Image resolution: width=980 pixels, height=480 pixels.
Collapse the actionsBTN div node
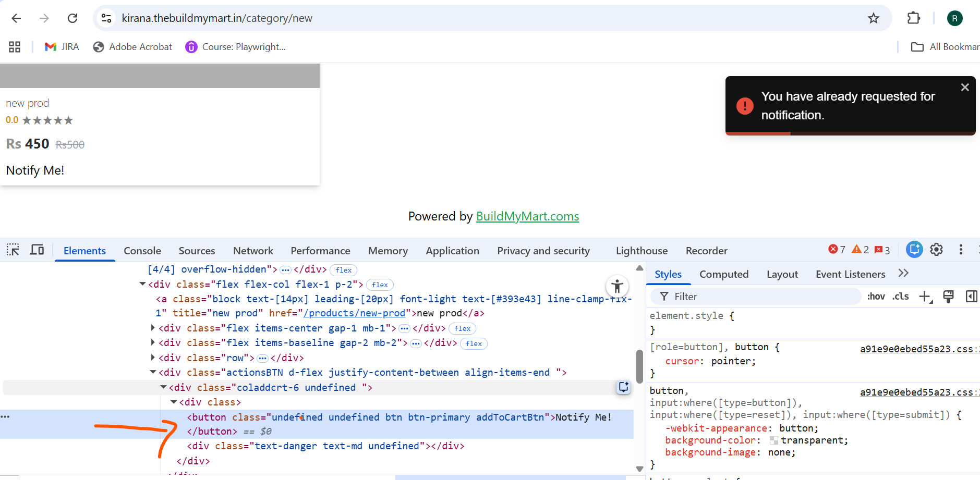[153, 372]
